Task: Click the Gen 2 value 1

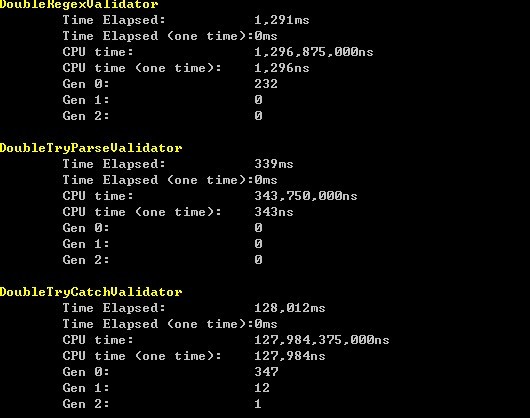Action: (x=258, y=404)
